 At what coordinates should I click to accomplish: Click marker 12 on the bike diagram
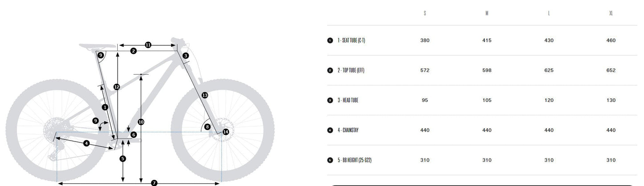pyautogui.click(x=117, y=87)
